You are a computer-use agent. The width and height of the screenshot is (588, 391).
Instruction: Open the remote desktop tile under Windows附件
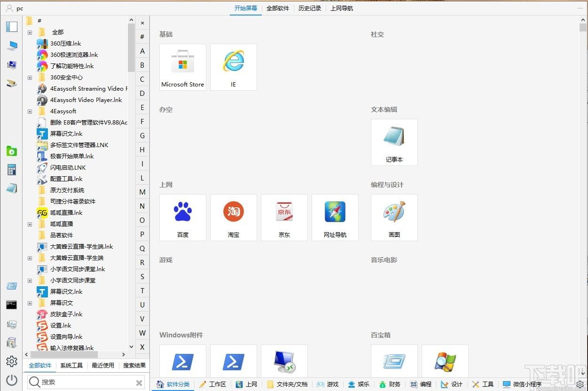tap(284, 361)
